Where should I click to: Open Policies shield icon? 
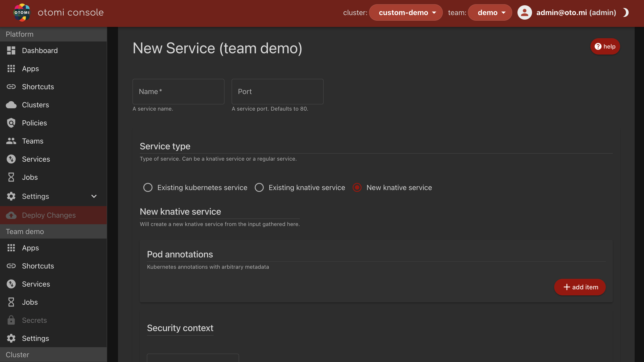coord(11,123)
